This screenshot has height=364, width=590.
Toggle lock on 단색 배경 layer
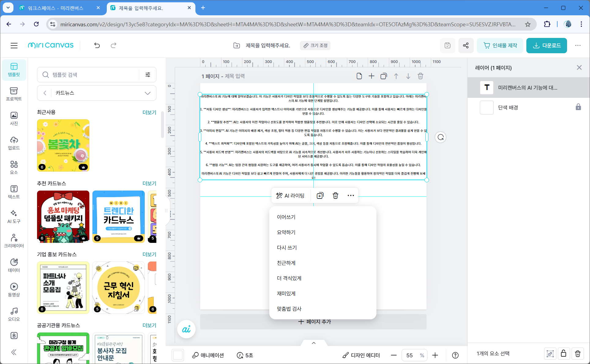578,107
